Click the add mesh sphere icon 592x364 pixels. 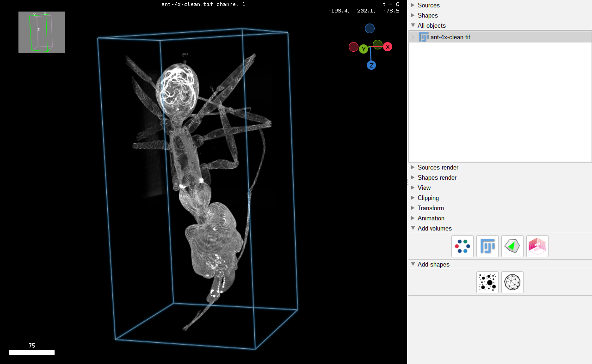512,282
